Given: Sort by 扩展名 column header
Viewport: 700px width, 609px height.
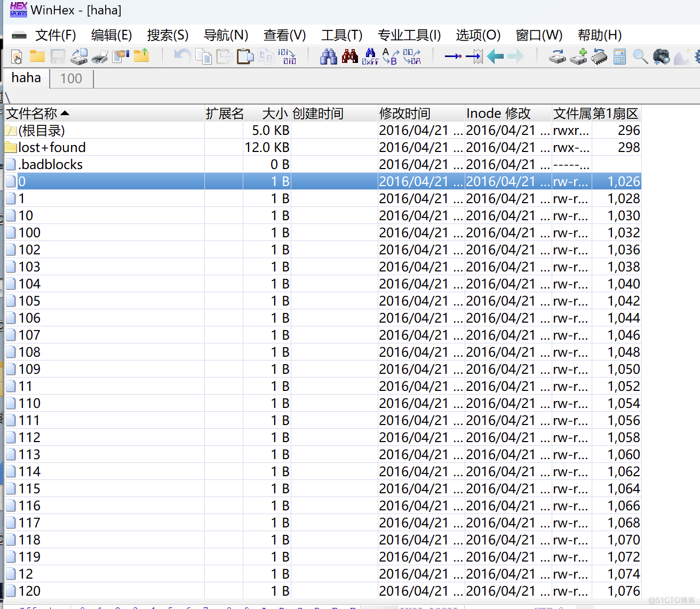Looking at the screenshot, I should pyautogui.click(x=225, y=114).
